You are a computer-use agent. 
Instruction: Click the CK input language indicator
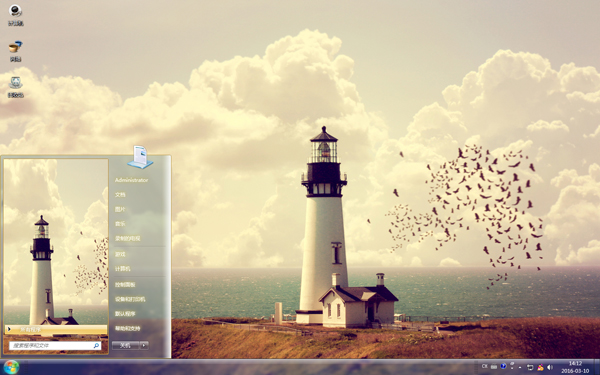(x=484, y=367)
